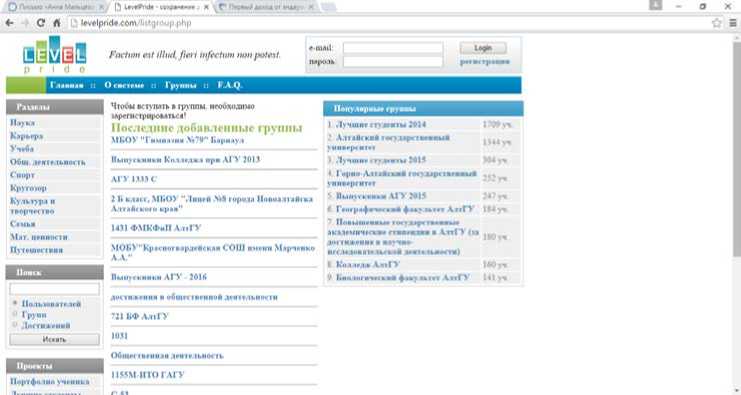Click the browser forward arrow
The width and height of the screenshot is (741, 395).
[25, 23]
